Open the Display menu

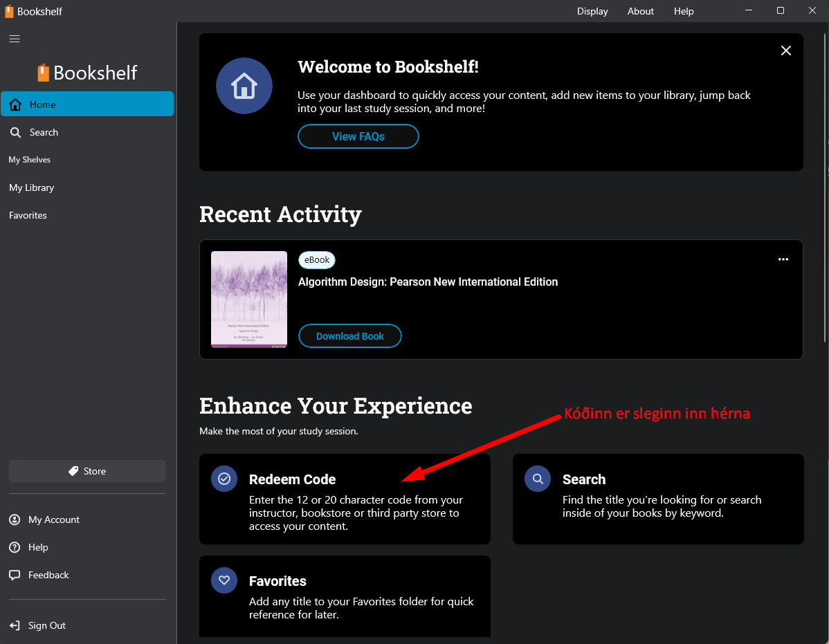tap(592, 11)
